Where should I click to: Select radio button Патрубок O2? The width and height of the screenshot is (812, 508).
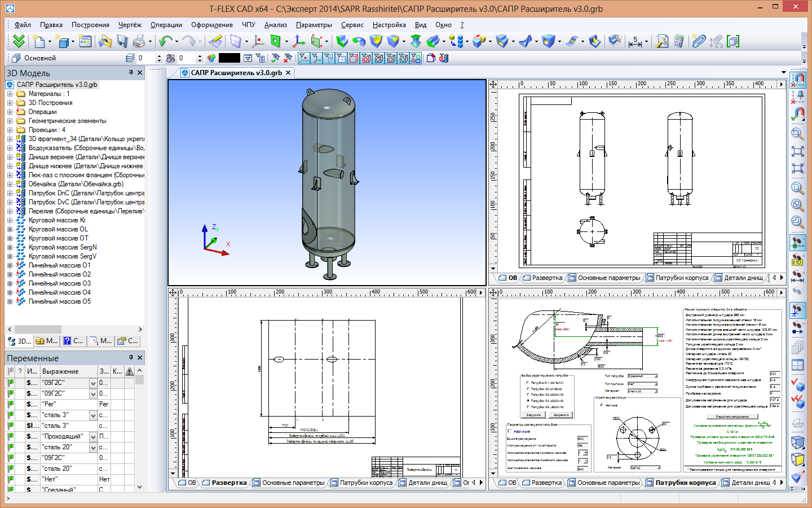coord(528,389)
